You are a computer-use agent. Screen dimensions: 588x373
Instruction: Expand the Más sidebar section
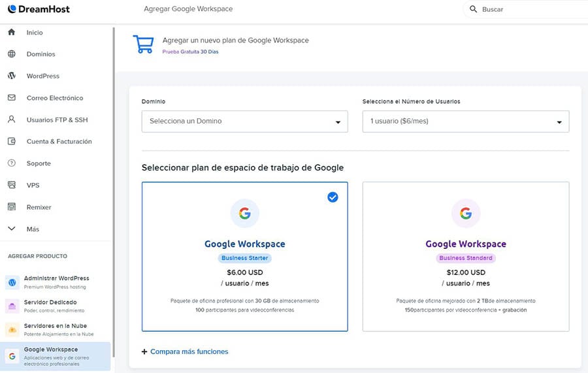point(33,229)
